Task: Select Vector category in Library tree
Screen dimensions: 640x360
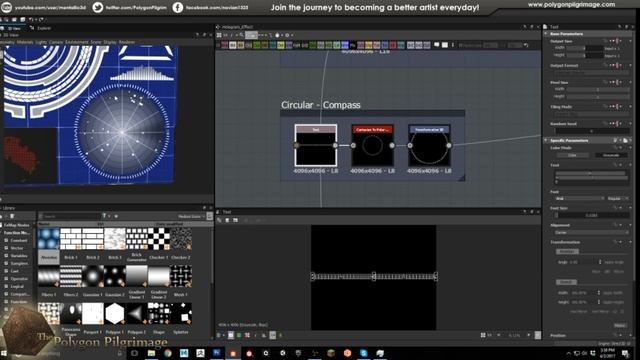Action: 17,248
